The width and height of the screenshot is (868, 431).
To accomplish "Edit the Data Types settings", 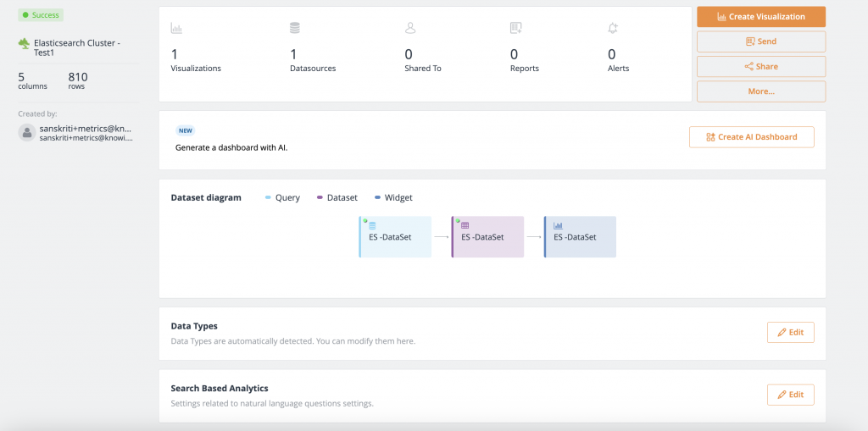I will [791, 333].
